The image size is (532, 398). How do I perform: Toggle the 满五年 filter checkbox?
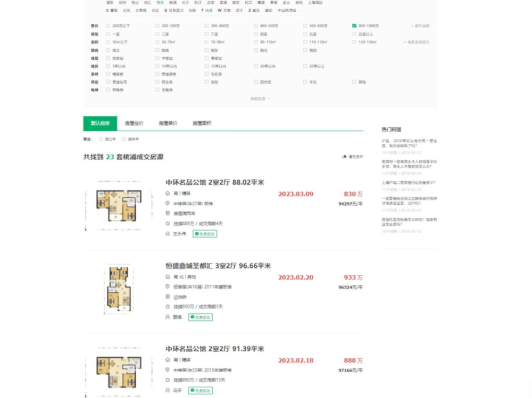click(101, 139)
